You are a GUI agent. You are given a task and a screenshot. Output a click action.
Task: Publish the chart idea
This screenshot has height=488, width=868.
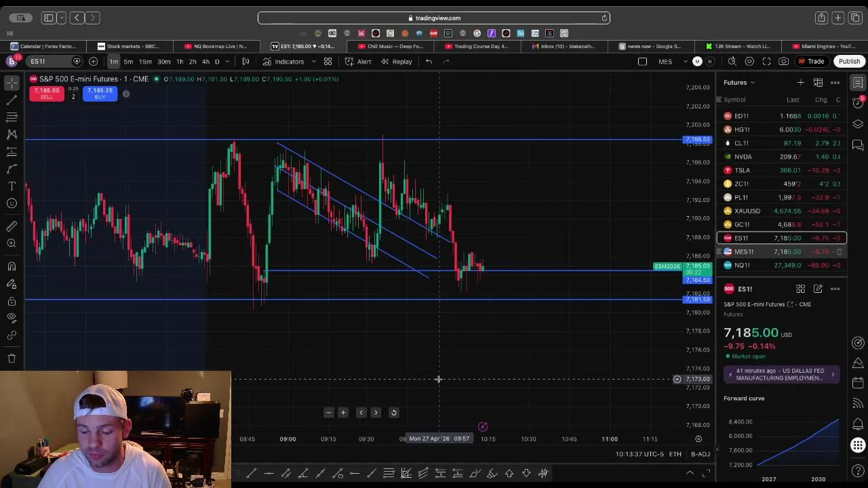click(x=849, y=62)
